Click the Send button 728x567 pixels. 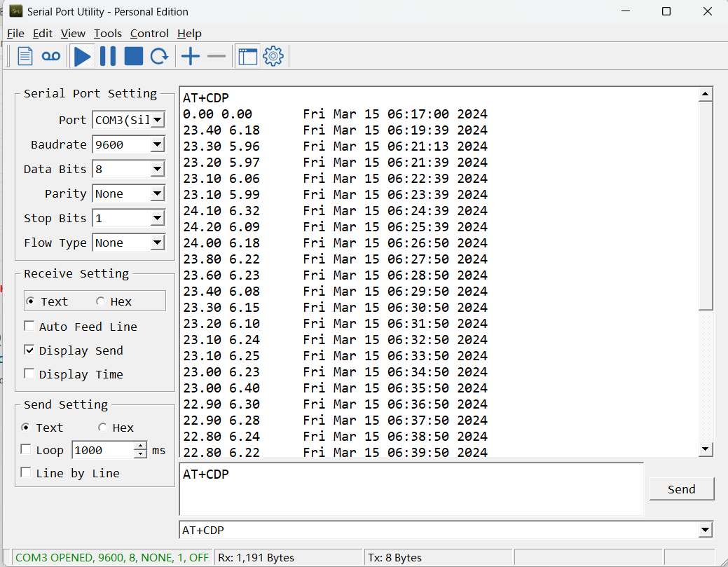(x=681, y=489)
